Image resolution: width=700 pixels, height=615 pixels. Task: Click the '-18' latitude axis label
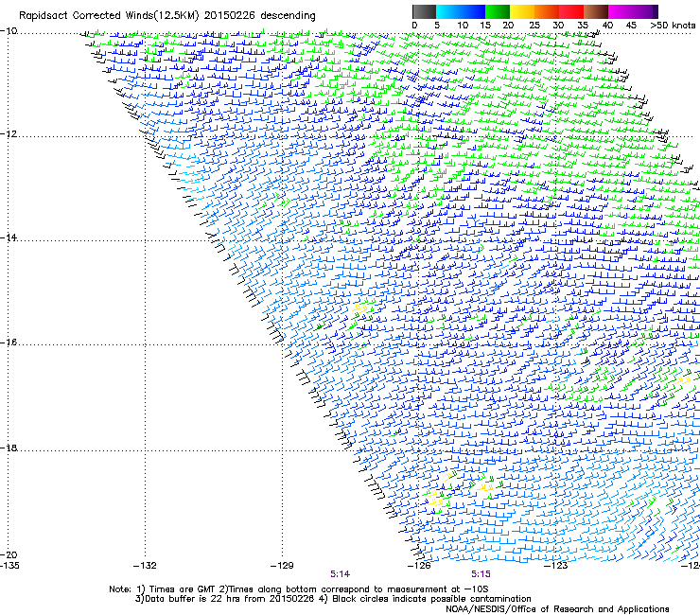pos(9,448)
